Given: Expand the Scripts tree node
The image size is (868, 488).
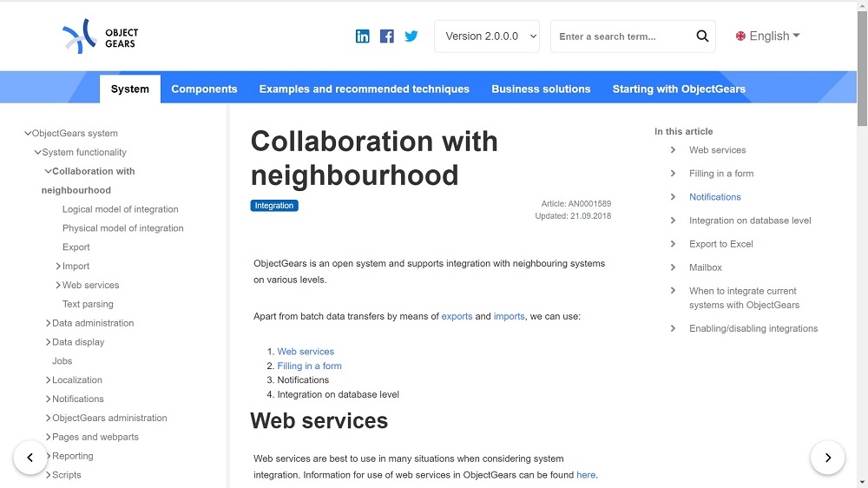Looking at the screenshot, I should [48, 475].
